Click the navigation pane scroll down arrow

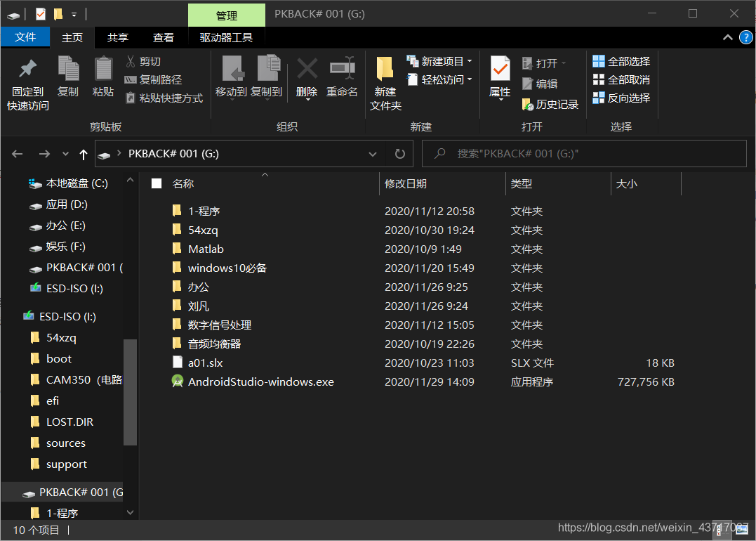[x=130, y=512]
